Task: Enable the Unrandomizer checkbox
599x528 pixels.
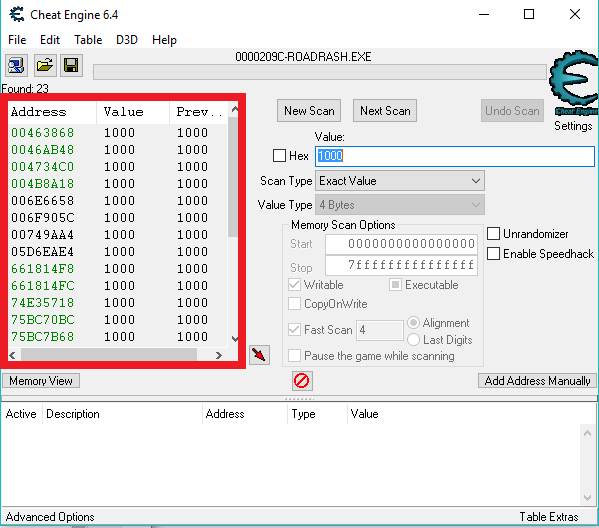Action: pos(493,233)
